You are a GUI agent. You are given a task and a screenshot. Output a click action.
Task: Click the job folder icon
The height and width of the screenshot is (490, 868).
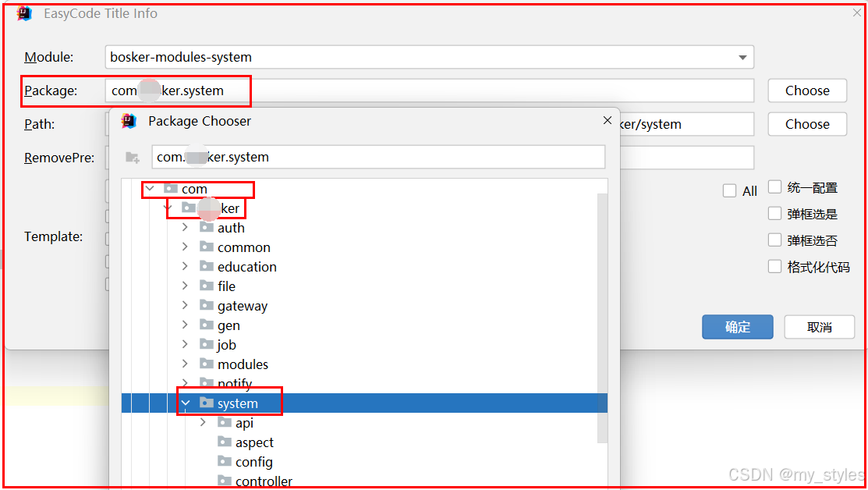click(205, 344)
